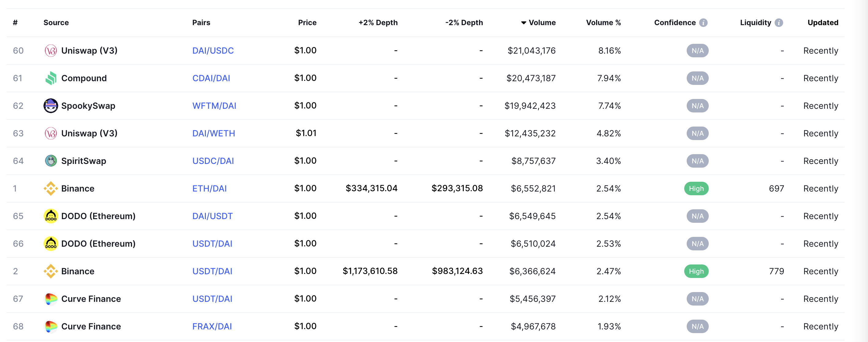The height and width of the screenshot is (342, 868).
Task: Click the Liquidity info icon
Action: pyautogui.click(x=779, y=23)
